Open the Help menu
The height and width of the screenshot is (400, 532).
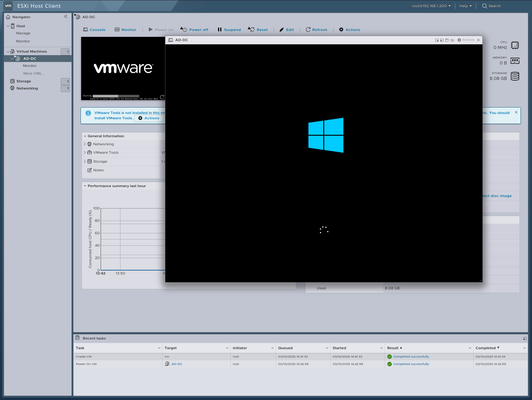[465, 6]
